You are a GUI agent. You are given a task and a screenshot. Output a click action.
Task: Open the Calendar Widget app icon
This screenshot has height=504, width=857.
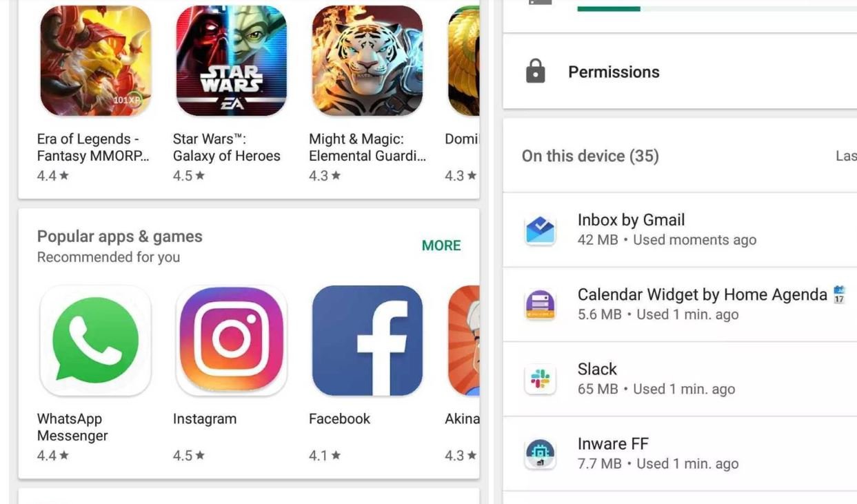tap(540, 305)
